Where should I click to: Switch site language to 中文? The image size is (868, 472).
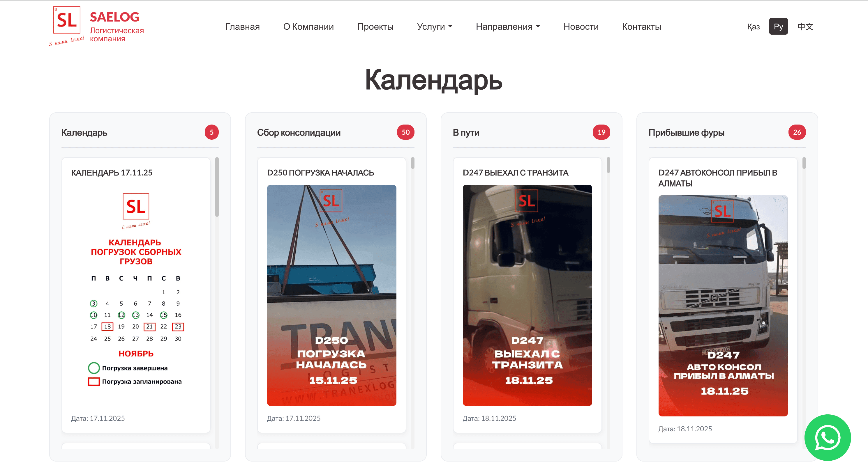(805, 26)
